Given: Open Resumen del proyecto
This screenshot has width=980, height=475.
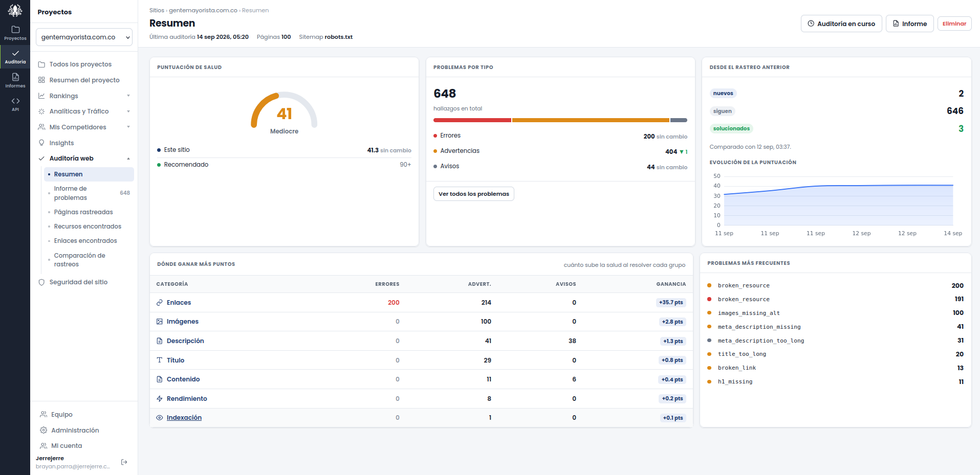Looking at the screenshot, I should click(84, 80).
